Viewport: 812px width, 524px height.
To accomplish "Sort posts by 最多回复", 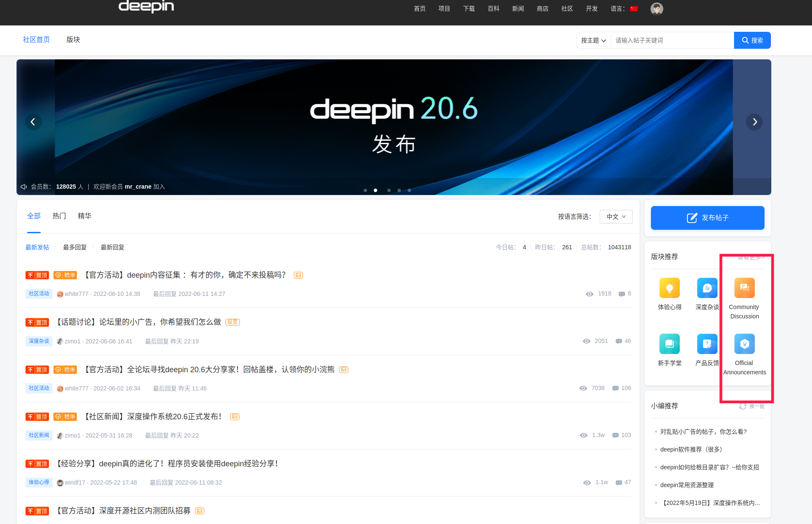I will click(x=75, y=247).
